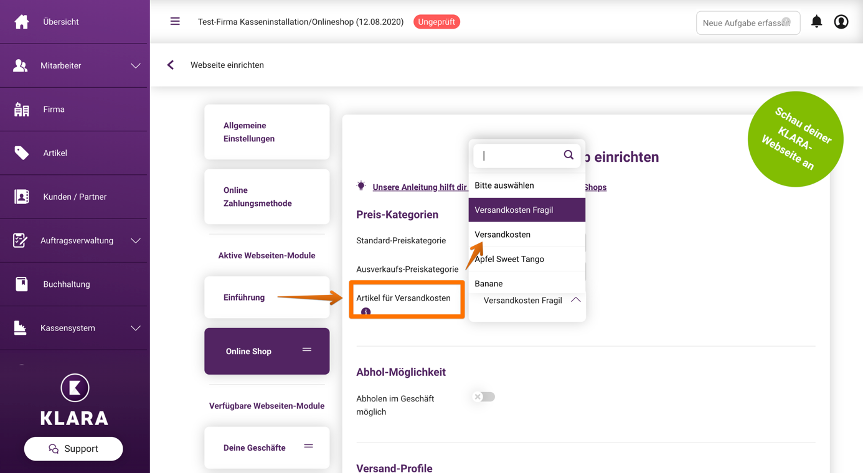Expand the Mitarbeiter submenu chevron
The width and height of the screenshot is (864, 474).
pyautogui.click(x=136, y=66)
